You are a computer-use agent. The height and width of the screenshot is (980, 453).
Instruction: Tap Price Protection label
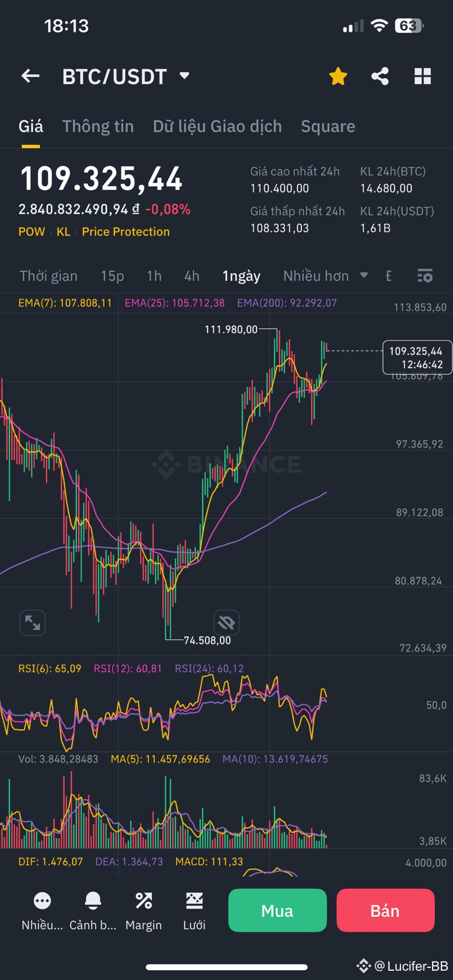125,231
